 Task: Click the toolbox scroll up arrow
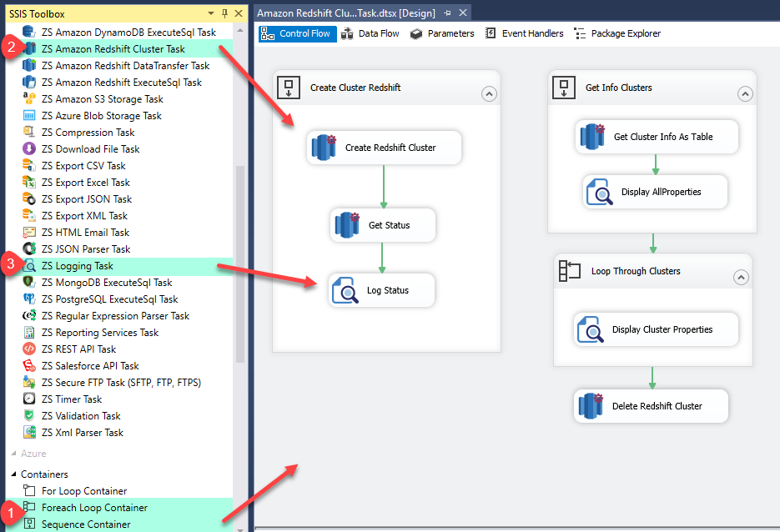tap(239, 30)
